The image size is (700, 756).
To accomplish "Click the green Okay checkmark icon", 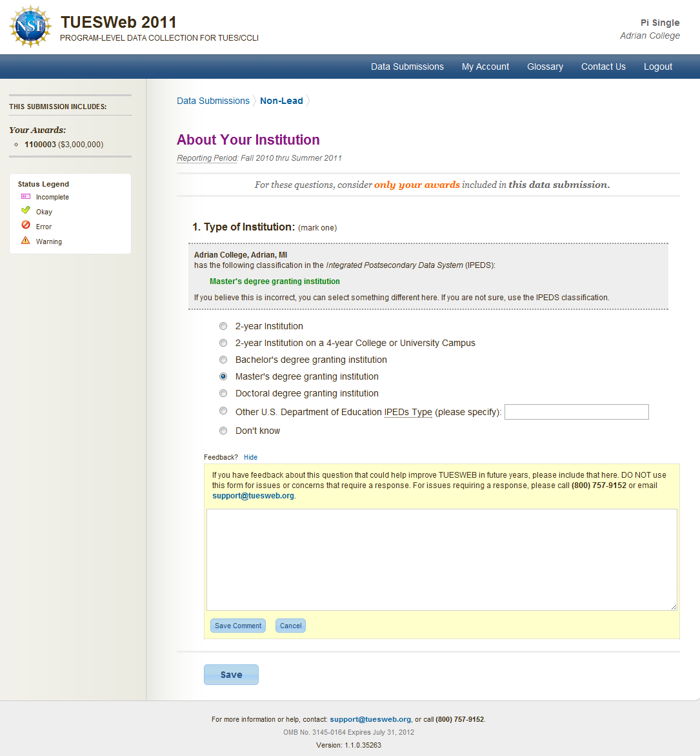I will click(x=26, y=210).
